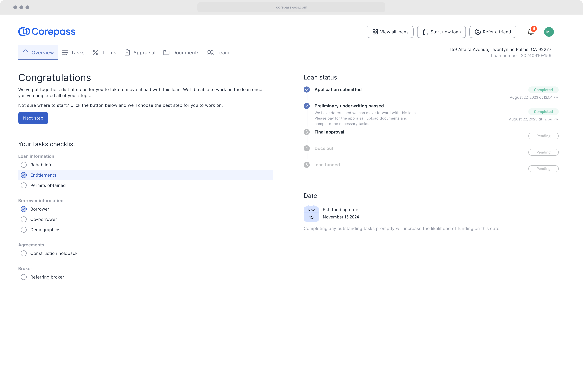This screenshot has width=583, height=392.
Task: Toggle the Referring broker task circle
Action: point(24,277)
